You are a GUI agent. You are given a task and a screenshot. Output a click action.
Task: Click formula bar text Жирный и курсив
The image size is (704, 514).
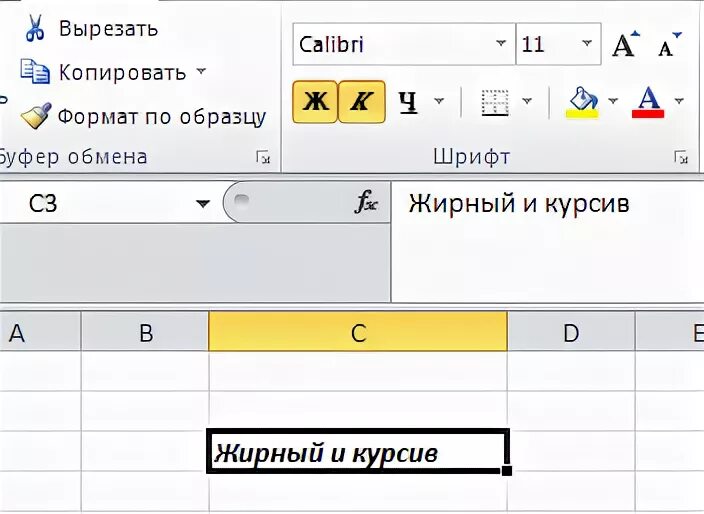point(519,203)
